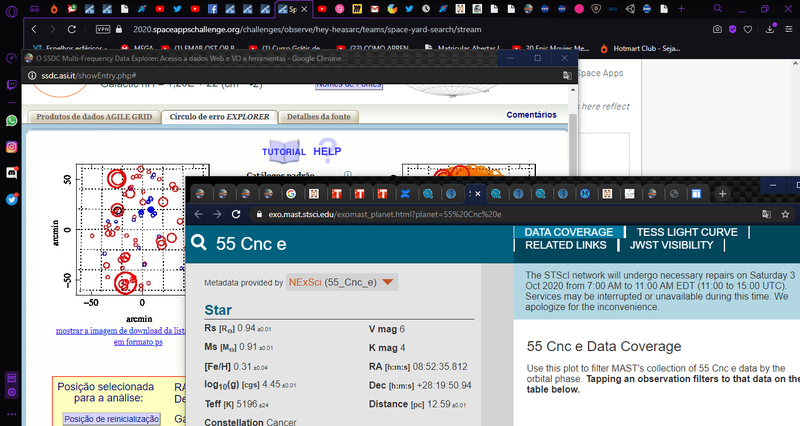800x426 pixels.
Task: Open Instagram in Opera sidebar
Action: (x=11, y=147)
